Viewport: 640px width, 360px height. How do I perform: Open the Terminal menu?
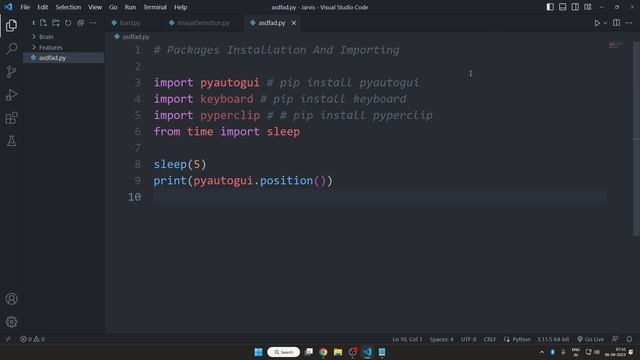(155, 7)
